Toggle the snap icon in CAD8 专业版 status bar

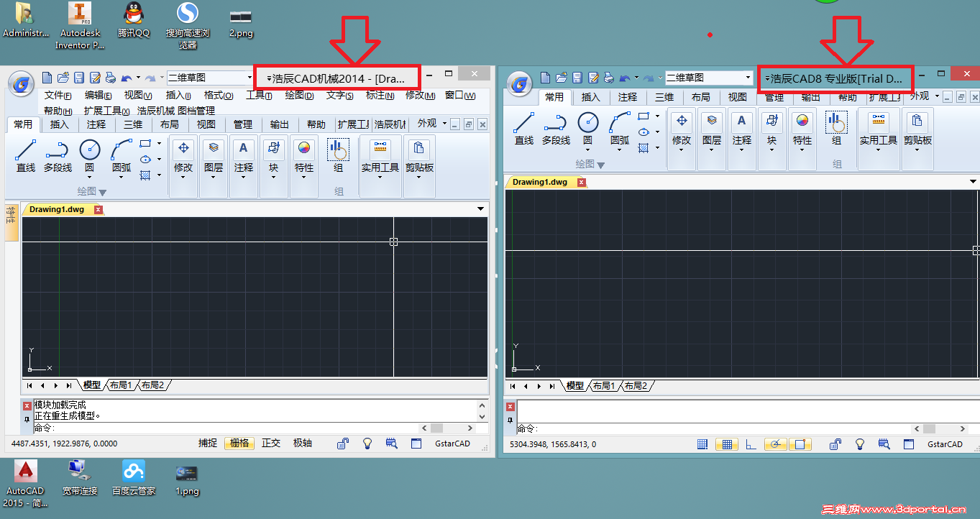point(702,444)
